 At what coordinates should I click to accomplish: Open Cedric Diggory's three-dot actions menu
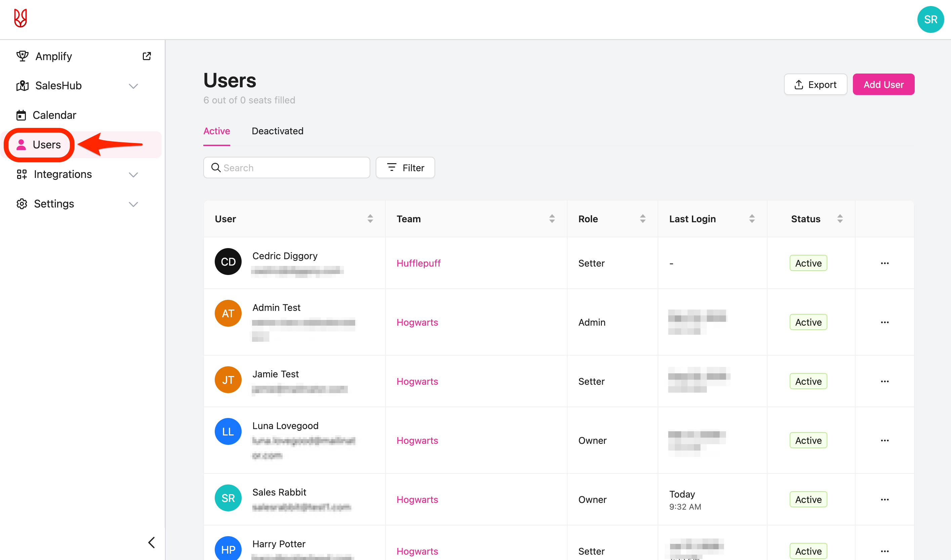point(884,263)
